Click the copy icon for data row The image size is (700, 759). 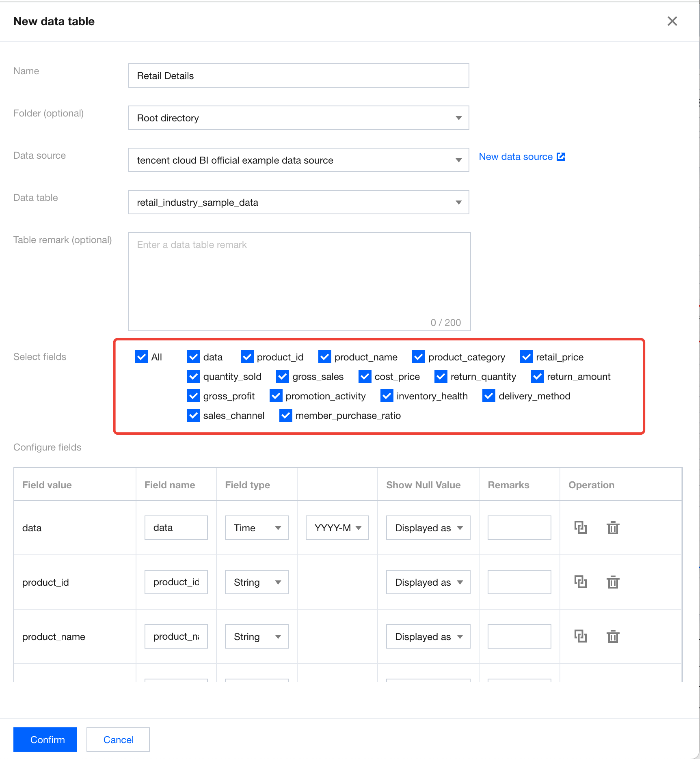580,527
